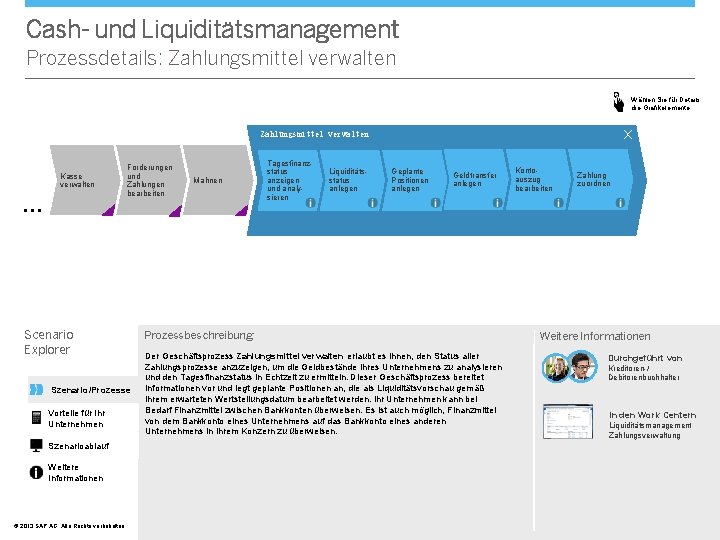Click the Scenario Explorer heading

click(49, 342)
